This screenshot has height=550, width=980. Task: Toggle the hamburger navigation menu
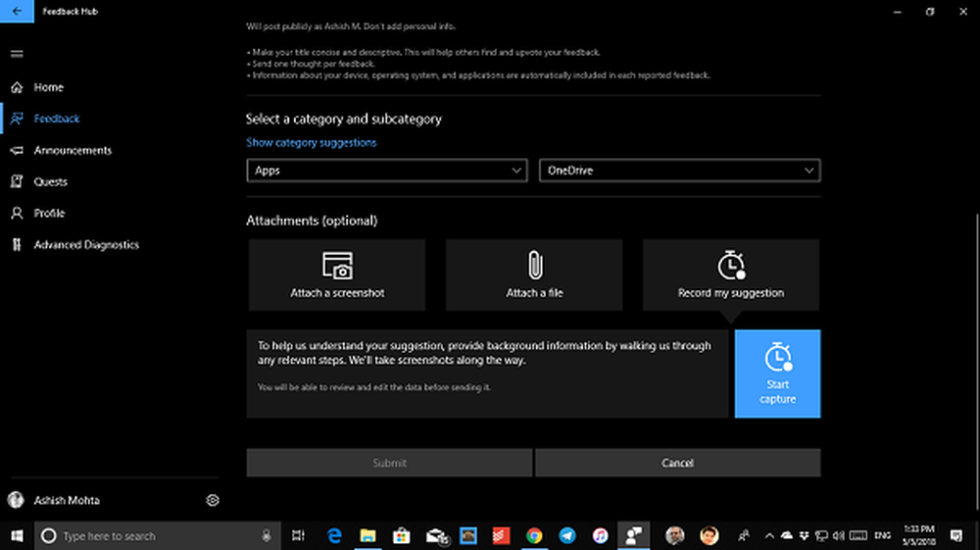point(17,54)
